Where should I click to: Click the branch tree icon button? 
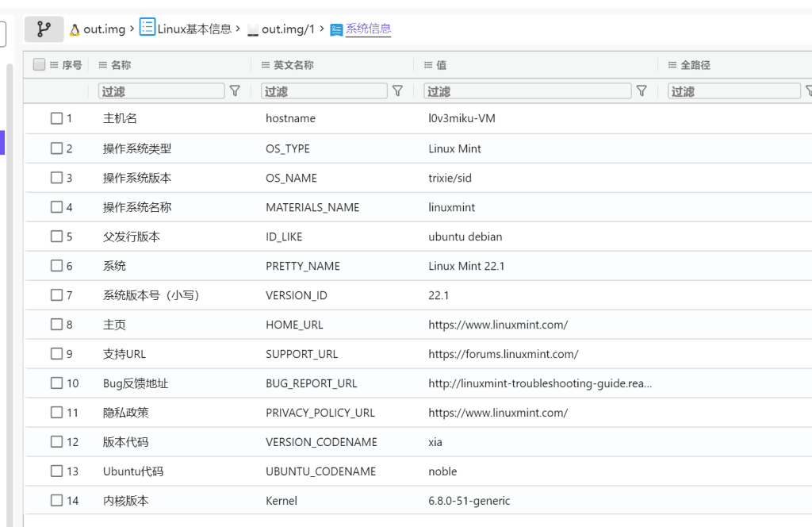[x=44, y=29]
